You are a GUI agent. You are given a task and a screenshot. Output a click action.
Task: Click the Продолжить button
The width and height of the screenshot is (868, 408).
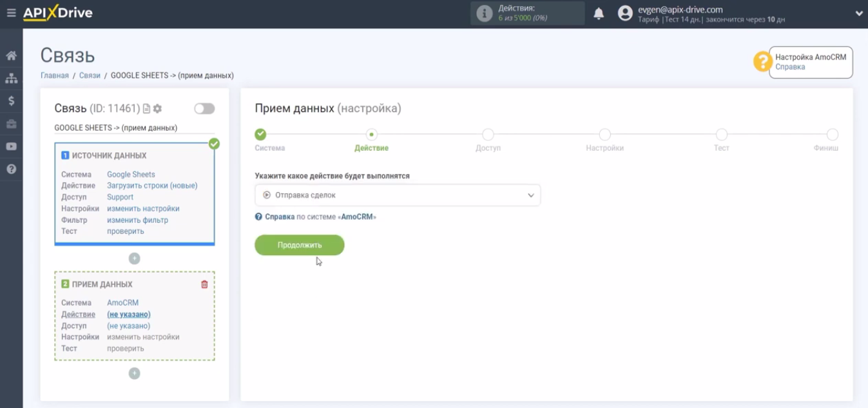(x=300, y=245)
